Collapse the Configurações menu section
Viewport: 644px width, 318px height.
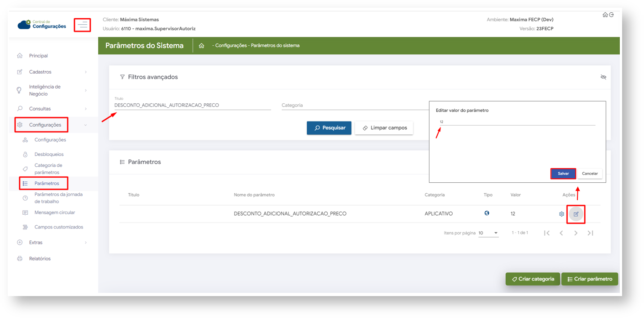click(x=52, y=125)
